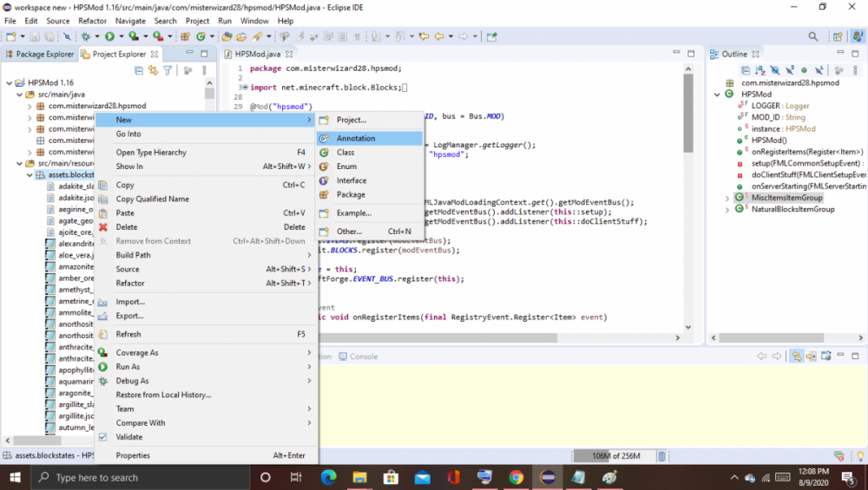Click the Pin Editor icon
868x490 pixels.
pyautogui.click(x=491, y=36)
